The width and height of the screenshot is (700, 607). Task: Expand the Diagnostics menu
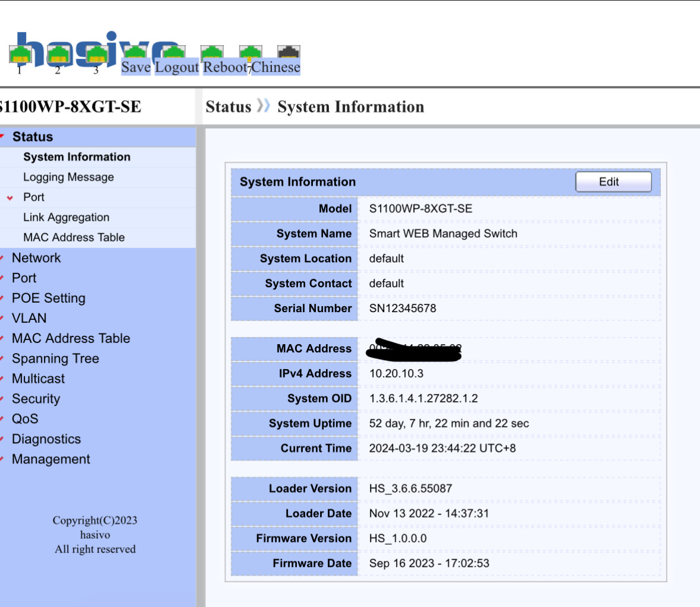[x=46, y=439]
